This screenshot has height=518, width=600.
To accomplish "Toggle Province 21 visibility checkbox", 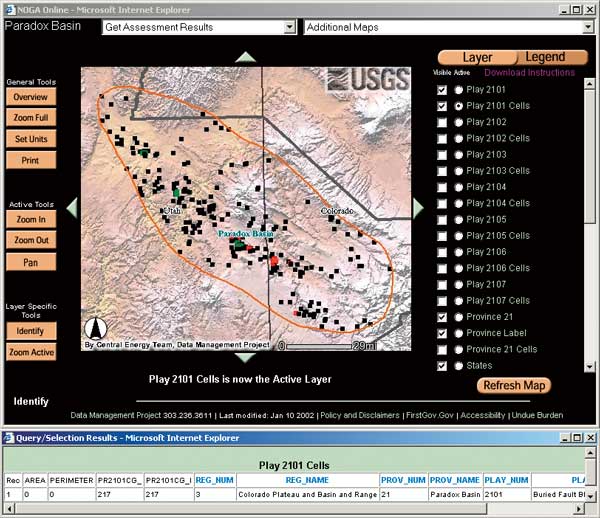I will (442, 317).
